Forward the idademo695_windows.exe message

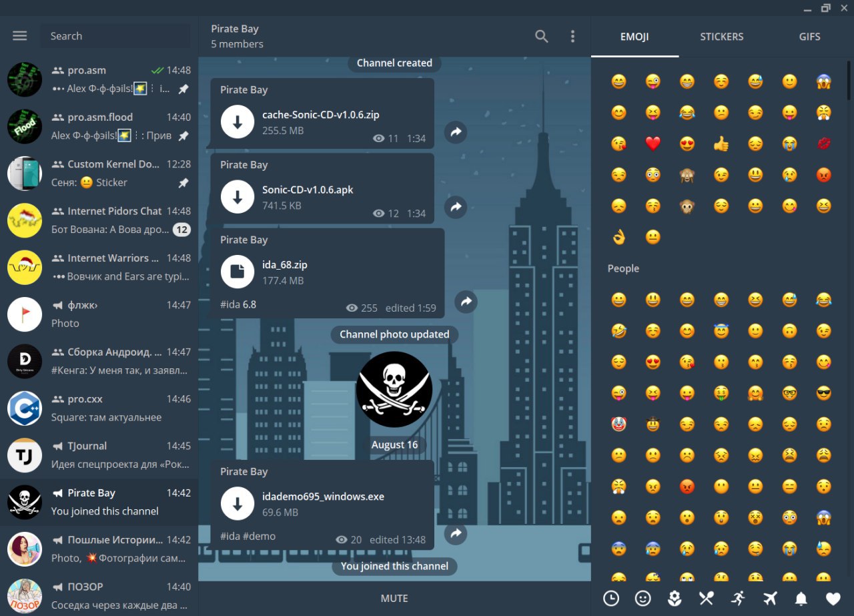456,533
